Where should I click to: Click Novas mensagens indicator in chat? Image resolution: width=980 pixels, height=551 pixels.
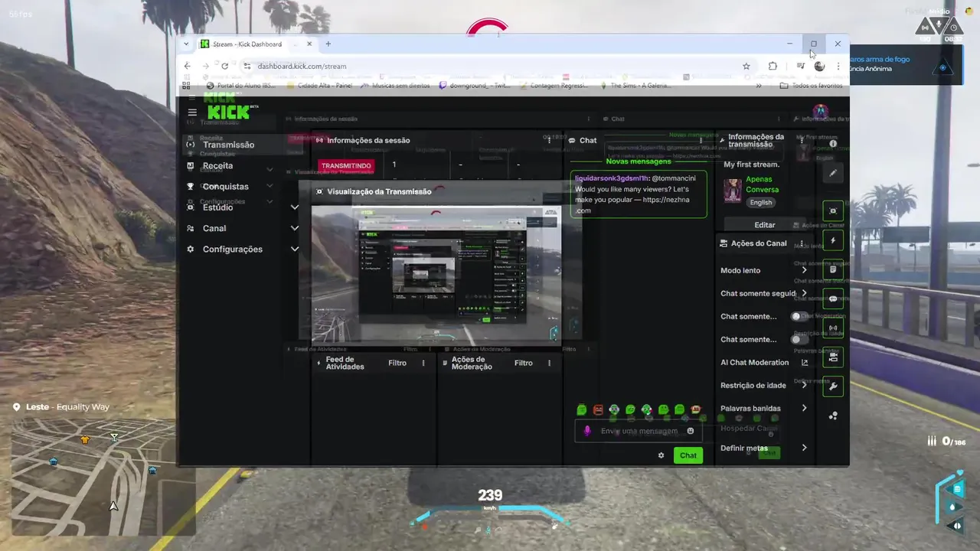(x=638, y=161)
